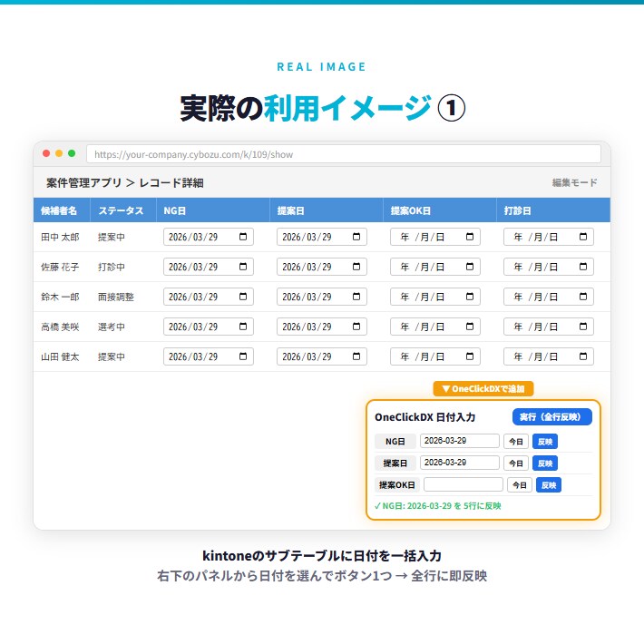The width and height of the screenshot is (644, 644).
Task: Select candidate name 山田 健太
Action: pos(60,356)
